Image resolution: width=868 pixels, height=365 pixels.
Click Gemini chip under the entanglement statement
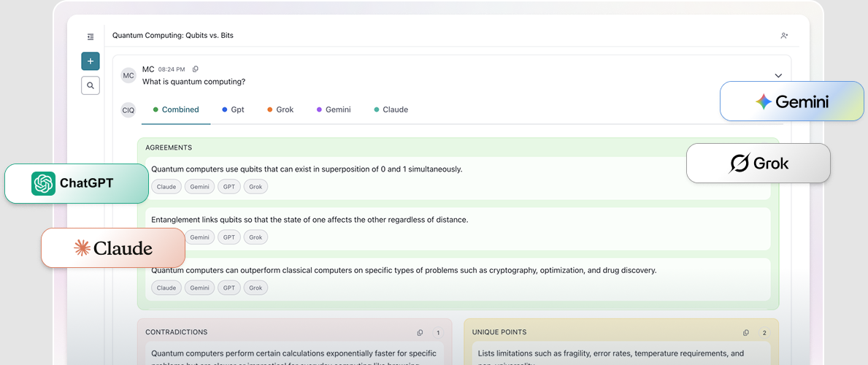(x=199, y=237)
